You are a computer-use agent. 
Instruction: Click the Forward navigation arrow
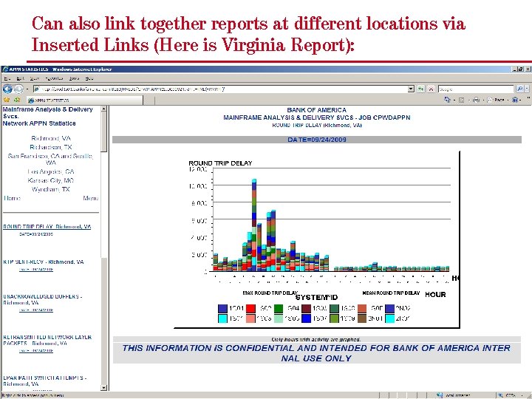click(x=18, y=89)
